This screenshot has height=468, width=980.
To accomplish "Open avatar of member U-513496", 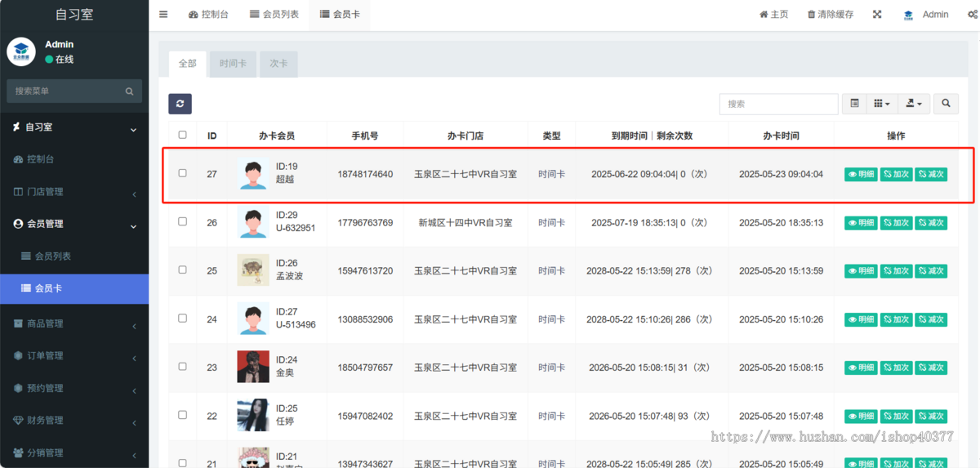I will 253,319.
